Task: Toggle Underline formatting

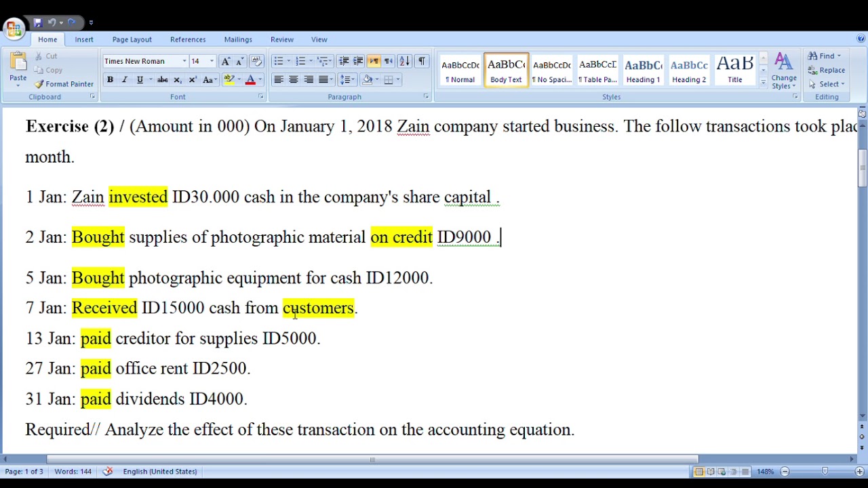Action: [x=140, y=80]
